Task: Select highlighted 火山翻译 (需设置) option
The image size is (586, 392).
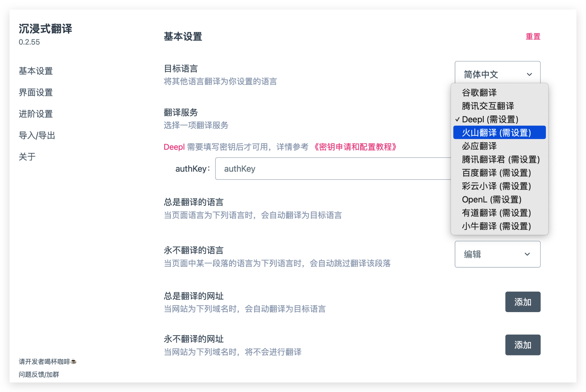Action: pos(500,133)
